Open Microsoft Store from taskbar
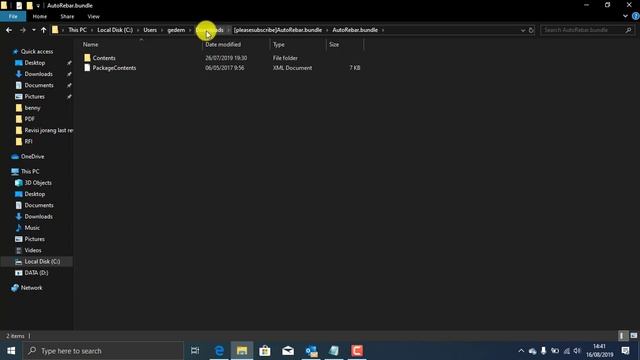Screen dimensions: 640x360 tap(265, 351)
